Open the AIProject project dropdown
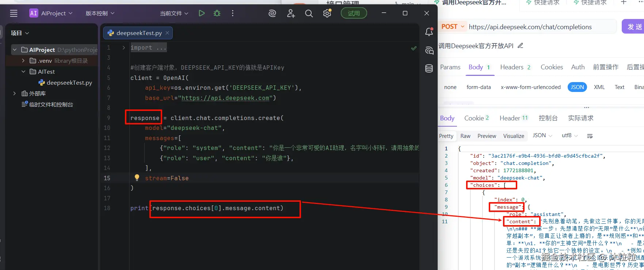 [51, 13]
